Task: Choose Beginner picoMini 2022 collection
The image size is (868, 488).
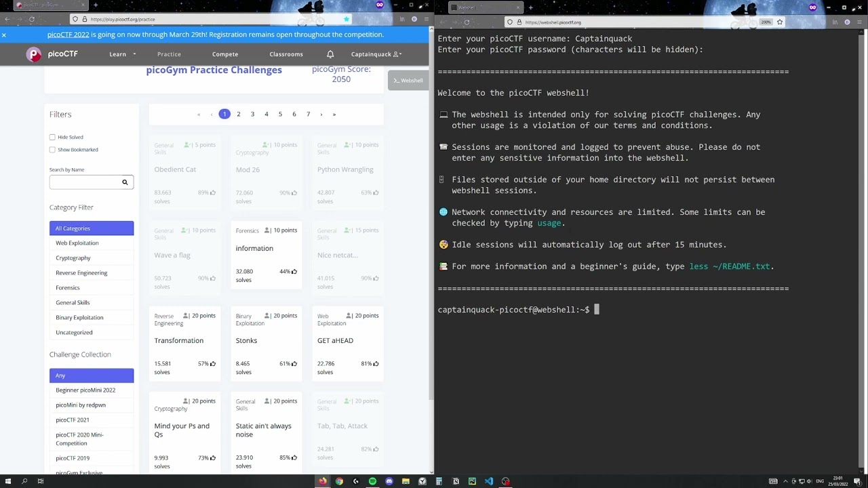Action: (x=92, y=390)
